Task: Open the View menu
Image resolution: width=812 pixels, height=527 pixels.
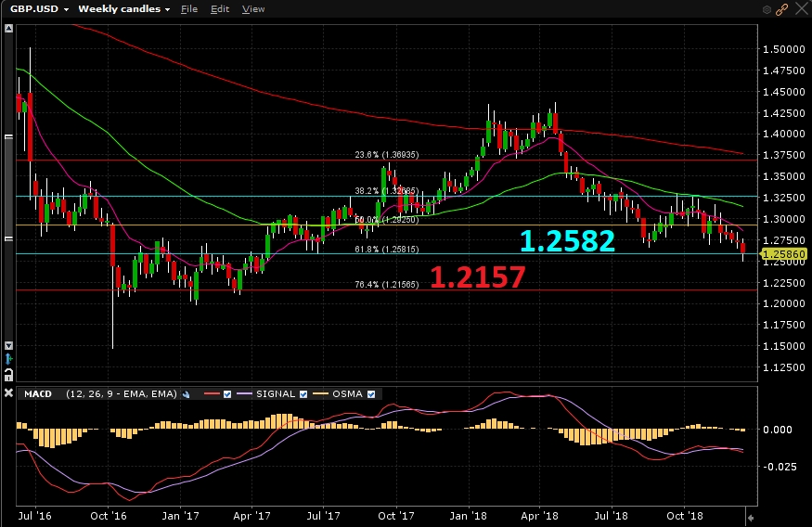Action: [252, 8]
